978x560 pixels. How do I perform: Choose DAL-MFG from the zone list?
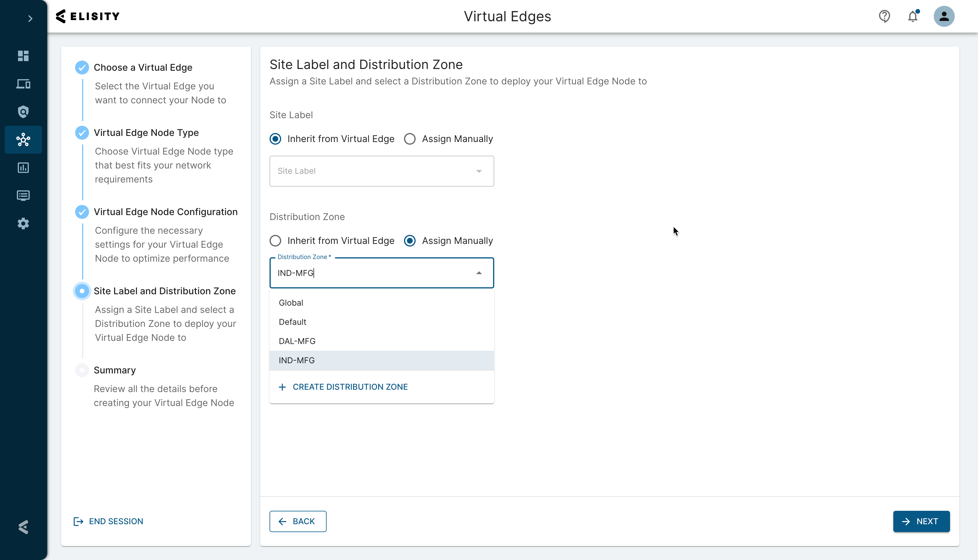pos(297,341)
